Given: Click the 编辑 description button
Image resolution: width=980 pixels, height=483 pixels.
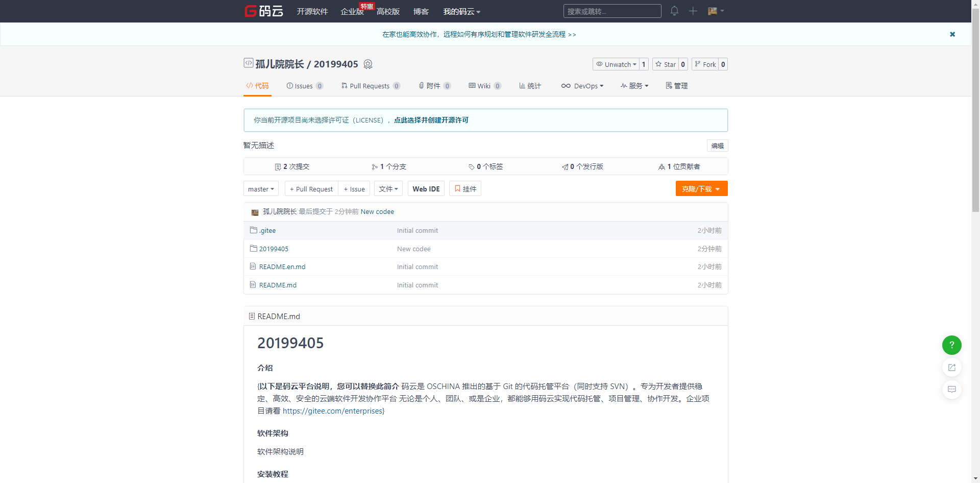Looking at the screenshot, I should coord(717,146).
